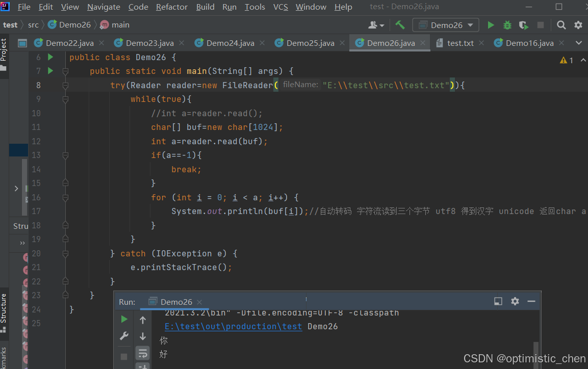Screen dimensions: 588x369
Task: Open the Structure tool window
Action: click(4, 313)
